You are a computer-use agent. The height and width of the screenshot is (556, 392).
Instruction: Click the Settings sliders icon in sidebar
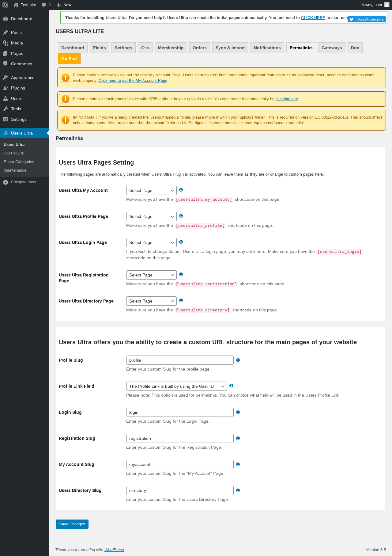pyautogui.click(x=6, y=119)
